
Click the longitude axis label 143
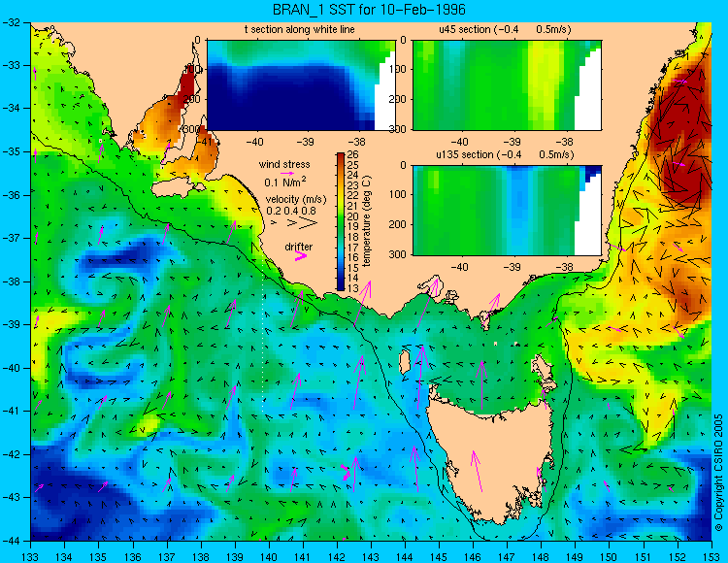coord(371,556)
